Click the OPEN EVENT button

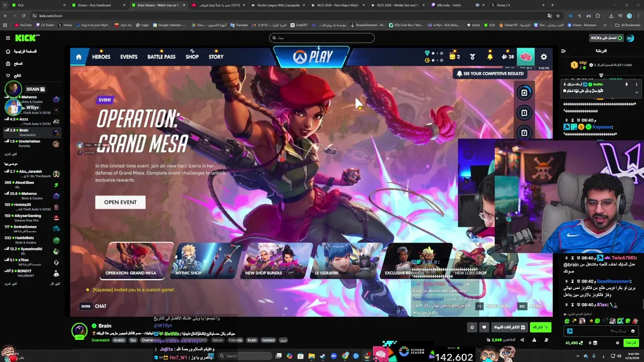tap(120, 202)
